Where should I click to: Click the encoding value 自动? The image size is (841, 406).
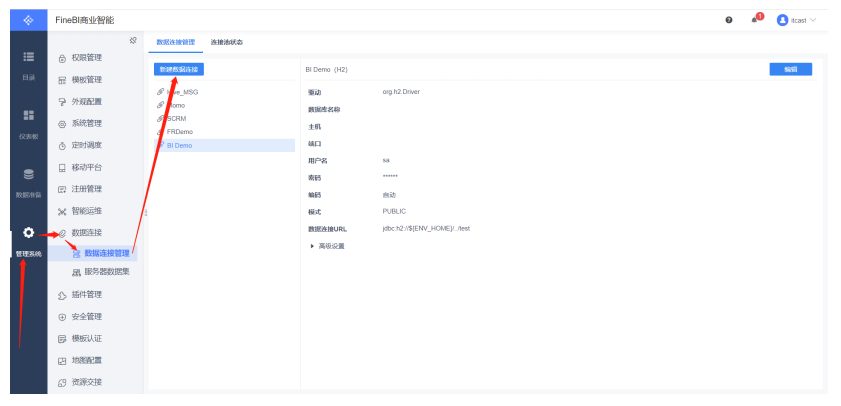coord(389,195)
